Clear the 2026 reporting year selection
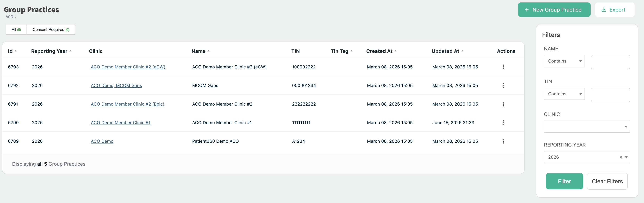 coord(621,158)
